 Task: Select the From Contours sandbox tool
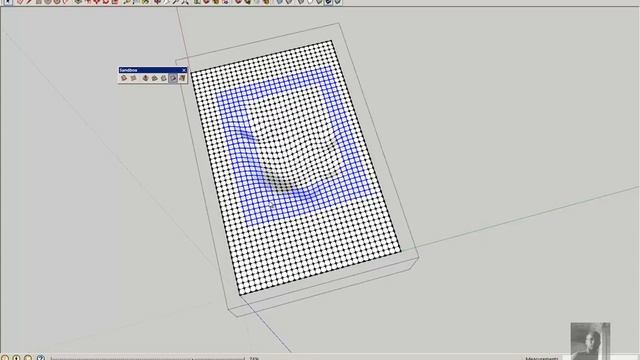[x=124, y=78]
